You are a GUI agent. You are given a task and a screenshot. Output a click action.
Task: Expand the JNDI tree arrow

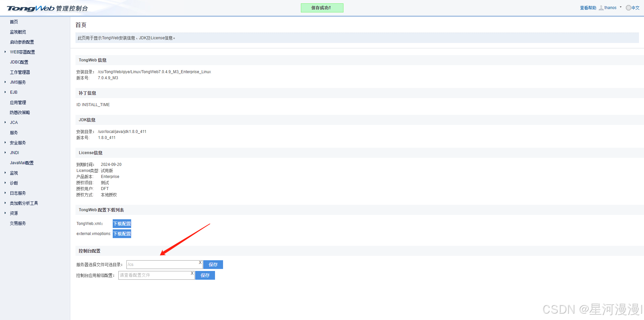tap(5, 152)
